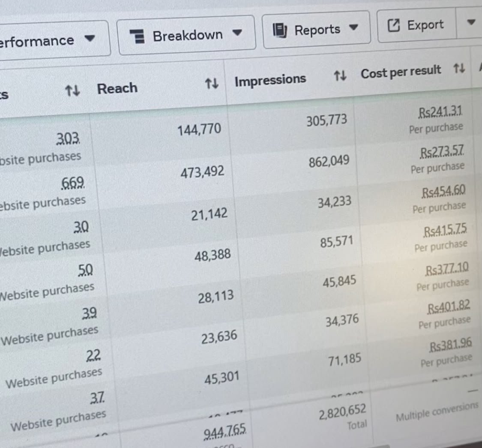Open the 303 website purchases result

point(68,138)
